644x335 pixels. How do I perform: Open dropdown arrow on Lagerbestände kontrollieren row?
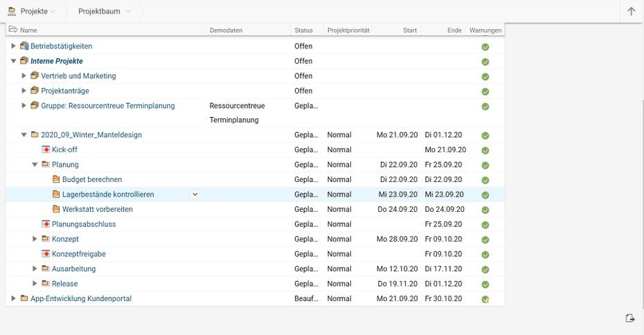tap(195, 194)
